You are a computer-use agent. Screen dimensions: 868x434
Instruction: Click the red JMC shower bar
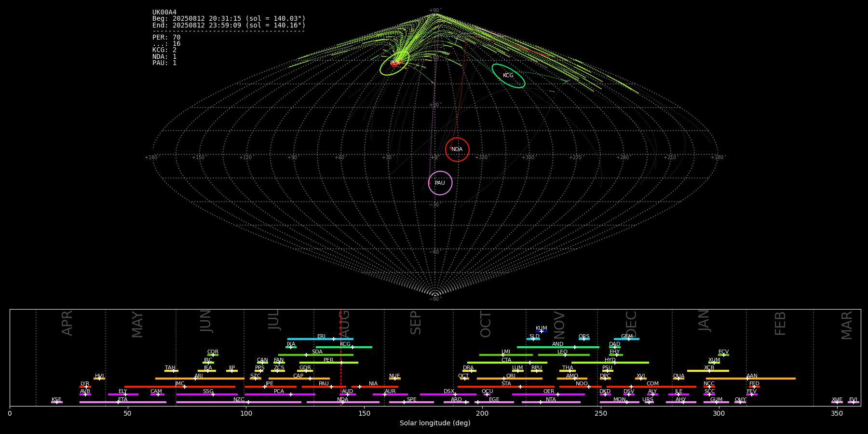180,386
